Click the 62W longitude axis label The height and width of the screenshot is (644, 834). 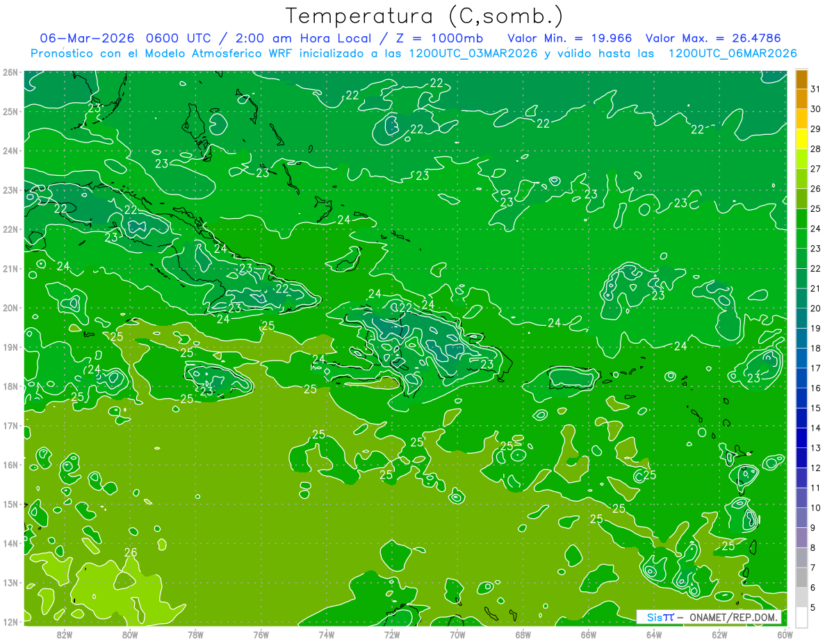click(719, 634)
